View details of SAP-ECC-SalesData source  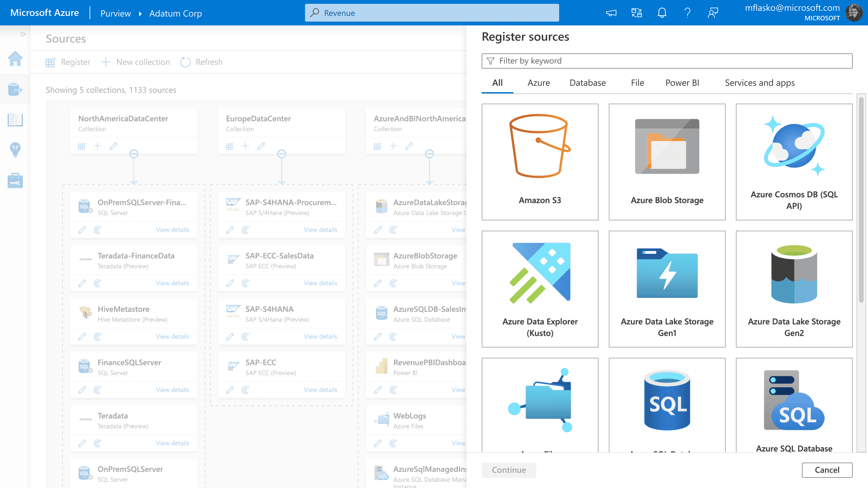pyautogui.click(x=321, y=283)
